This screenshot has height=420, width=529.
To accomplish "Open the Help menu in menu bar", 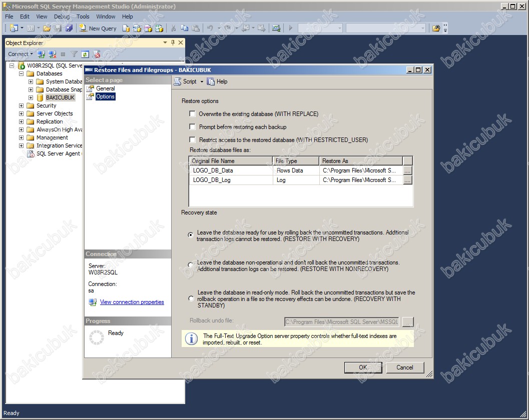I will pyautogui.click(x=127, y=16).
